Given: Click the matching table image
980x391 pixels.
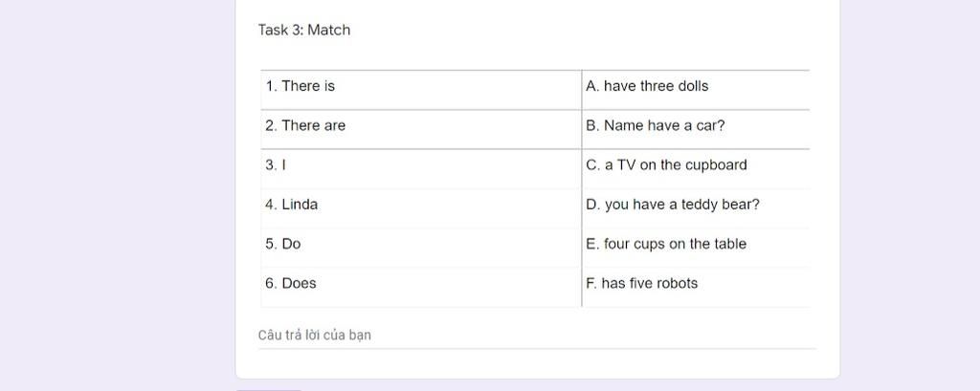Looking at the screenshot, I should pyautogui.click(x=535, y=188).
